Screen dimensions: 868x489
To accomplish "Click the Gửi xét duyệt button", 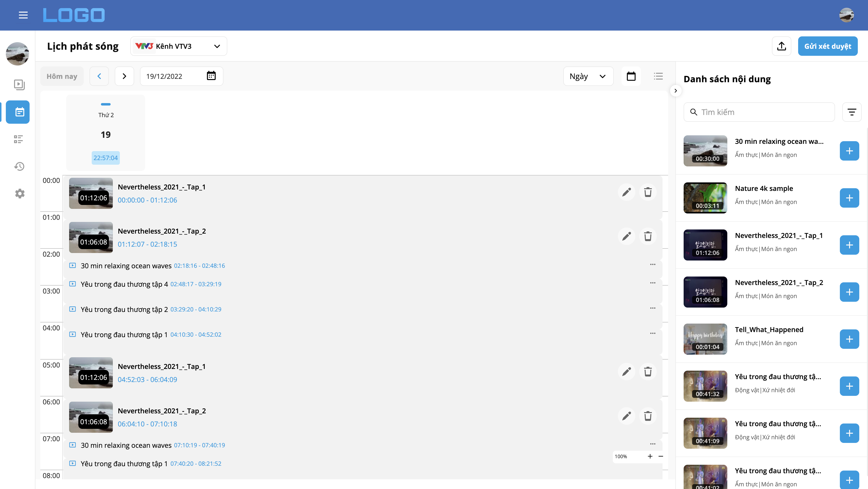I will (827, 46).
